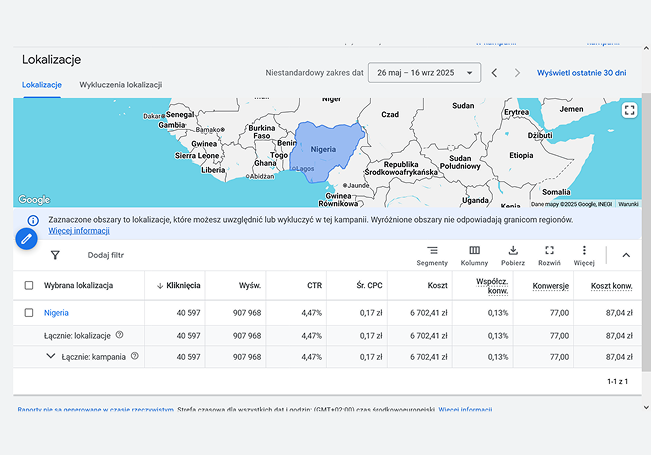The height and width of the screenshot is (455, 651).
Task: Collapse the Łącznie: kampania row
Action: tap(51, 356)
